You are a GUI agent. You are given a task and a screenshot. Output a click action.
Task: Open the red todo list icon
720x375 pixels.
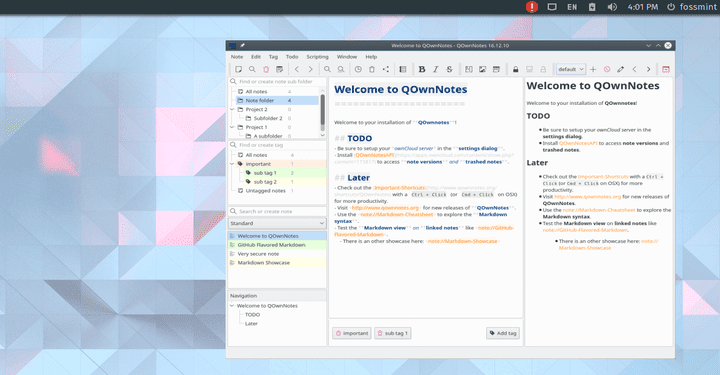click(x=666, y=69)
